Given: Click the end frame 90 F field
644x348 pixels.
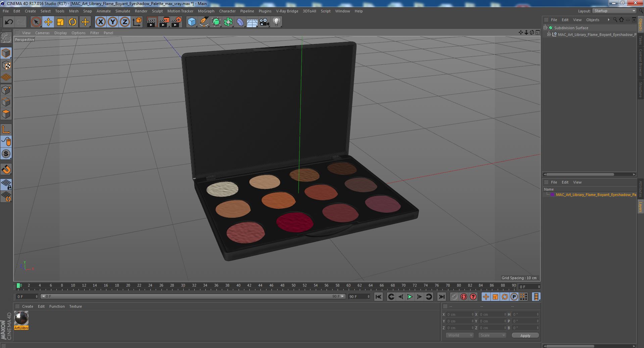Looking at the screenshot, I should (359, 297).
